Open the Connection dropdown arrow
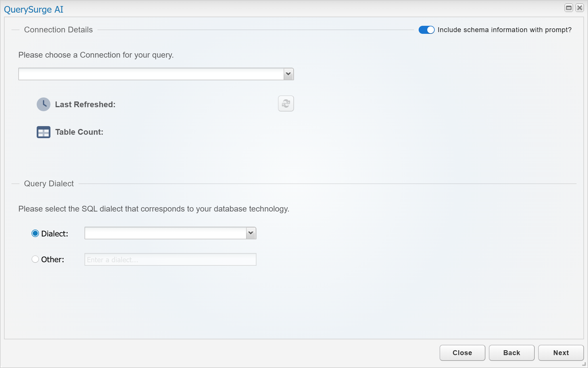The height and width of the screenshot is (368, 588). [x=288, y=74]
